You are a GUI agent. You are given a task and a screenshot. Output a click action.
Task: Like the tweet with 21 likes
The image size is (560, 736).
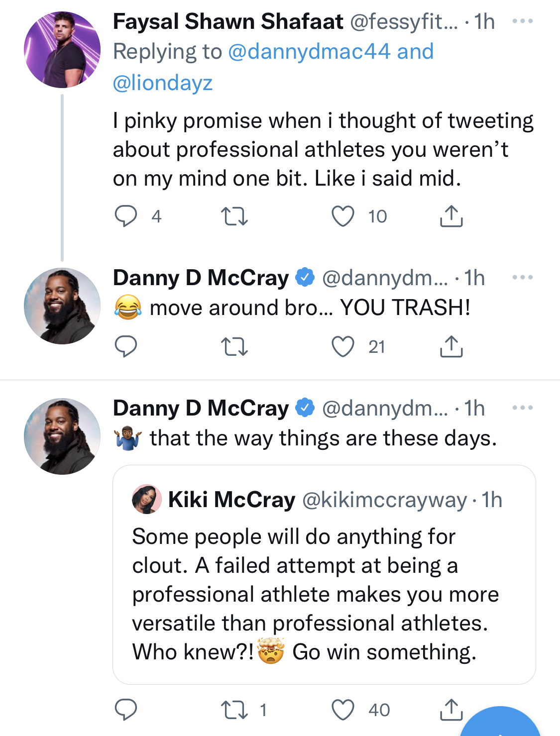(343, 347)
